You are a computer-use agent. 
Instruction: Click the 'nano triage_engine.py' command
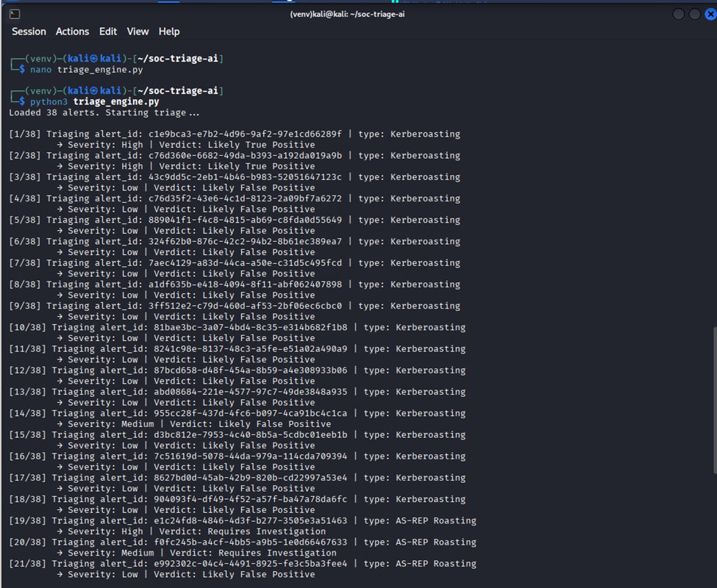(87, 69)
